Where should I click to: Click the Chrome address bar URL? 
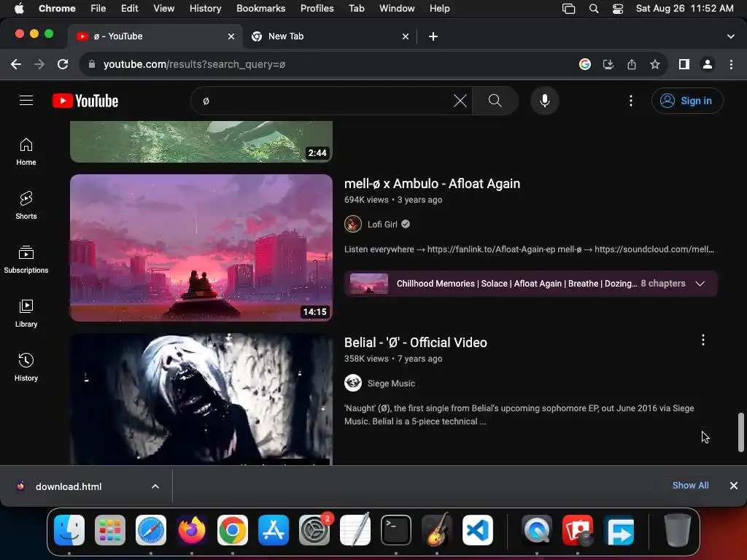[194, 64]
